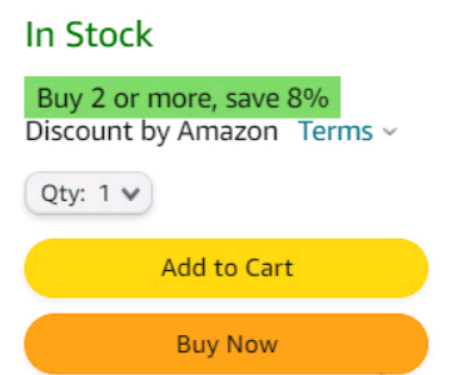This screenshot has width=453, height=375.
Task: Select the green In Stock label
Action: coord(89,34)
